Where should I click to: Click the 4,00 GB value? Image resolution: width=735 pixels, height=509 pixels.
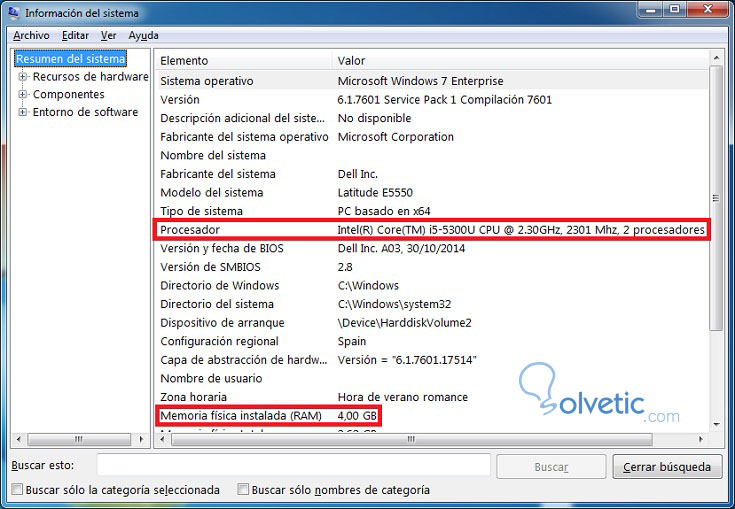pos(357,416)
